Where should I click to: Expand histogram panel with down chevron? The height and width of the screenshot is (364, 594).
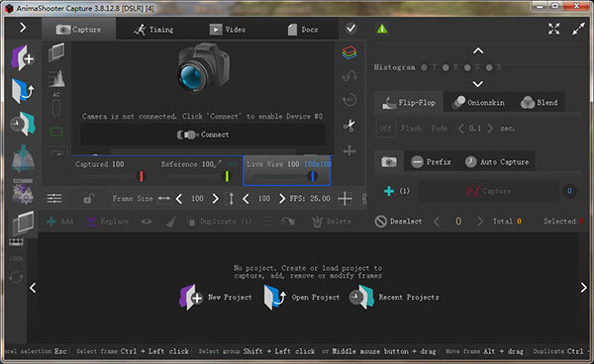pyautogui.click(x=478, y=84)
